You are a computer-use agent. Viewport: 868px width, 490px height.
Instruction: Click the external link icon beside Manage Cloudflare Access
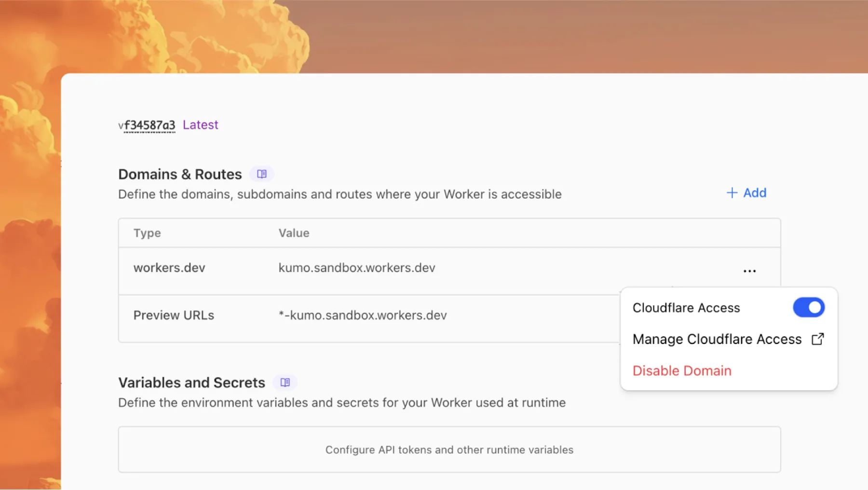coord(817,339)
